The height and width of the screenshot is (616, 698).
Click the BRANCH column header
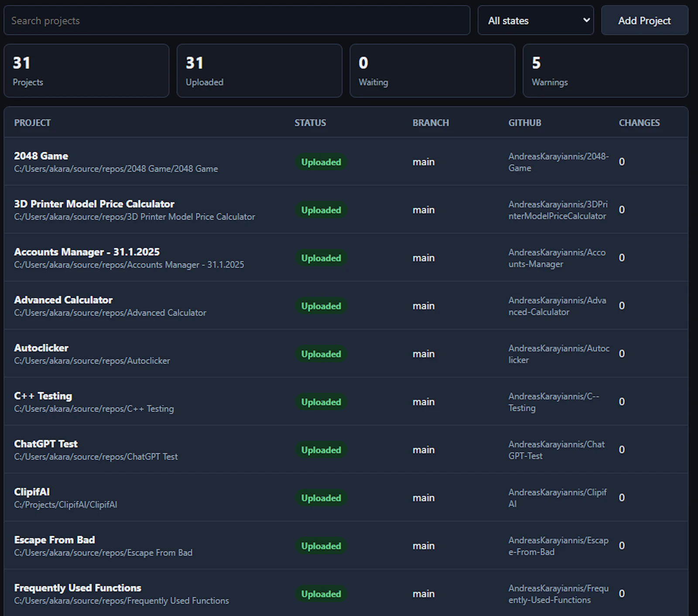pos(431,123)
